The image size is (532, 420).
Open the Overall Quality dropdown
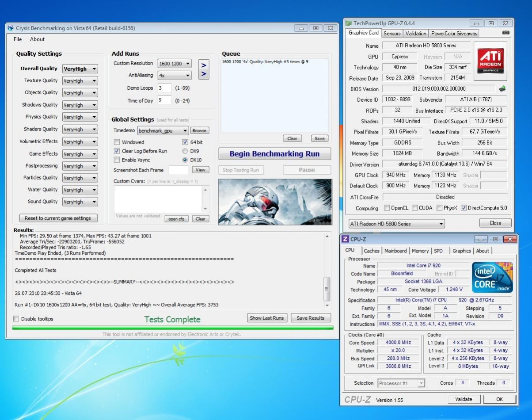80,69
